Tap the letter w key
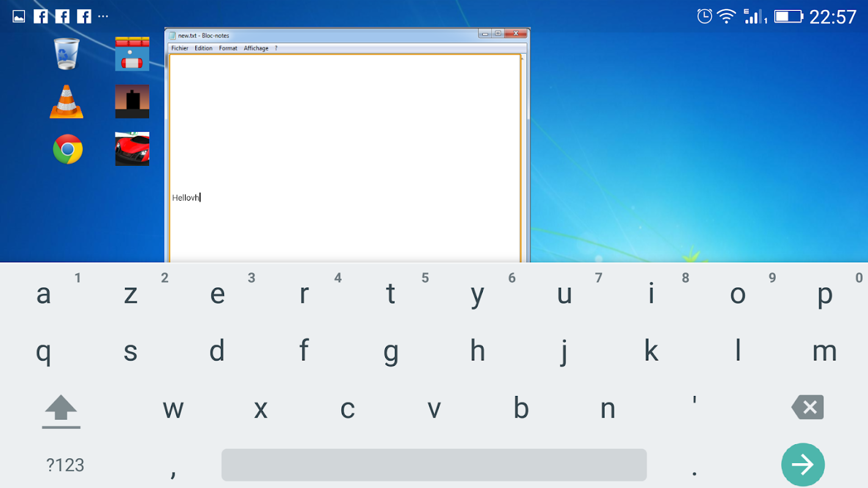Screen dimensions: 868x488 (x=173, y=409)
